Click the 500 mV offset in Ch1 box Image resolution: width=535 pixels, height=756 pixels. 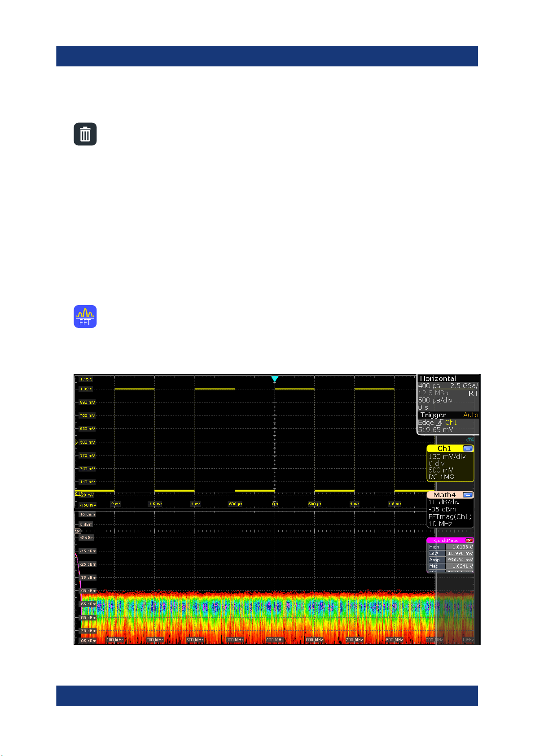(441, 470)
